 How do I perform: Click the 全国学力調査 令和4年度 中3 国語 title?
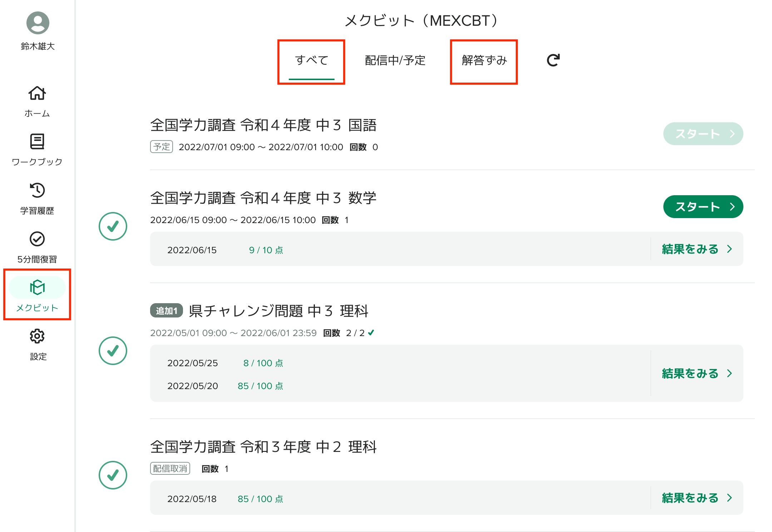pos(263,125)
